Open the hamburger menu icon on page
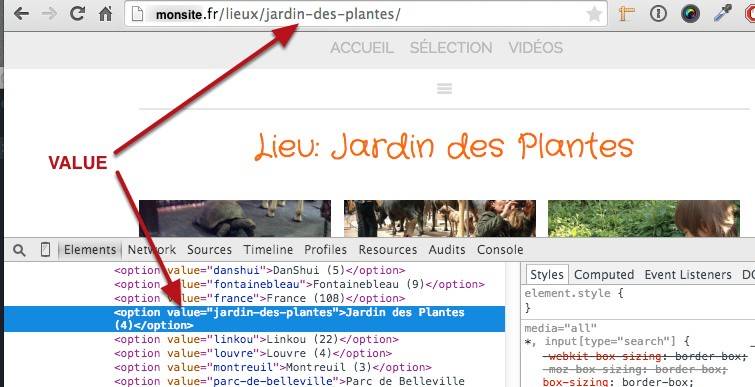The width and height of the screenshot is (755, 387). point(444,89)
